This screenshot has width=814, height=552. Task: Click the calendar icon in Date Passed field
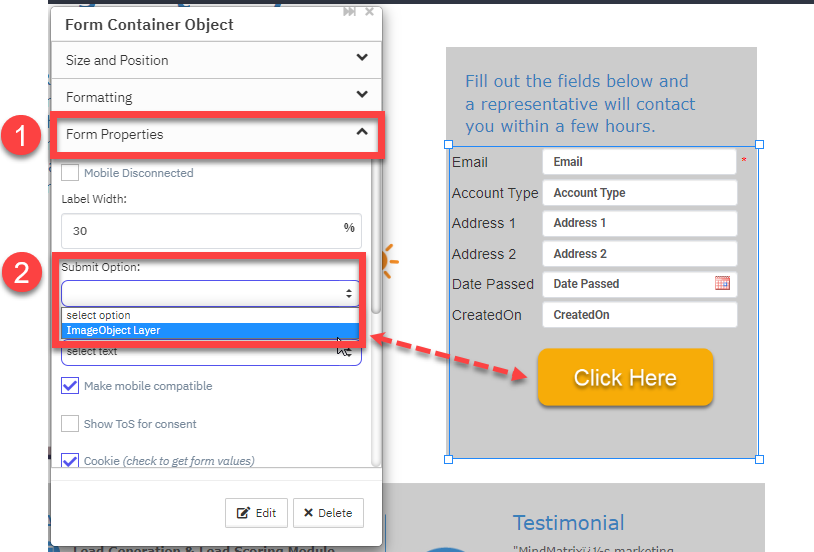click(722, 283)
